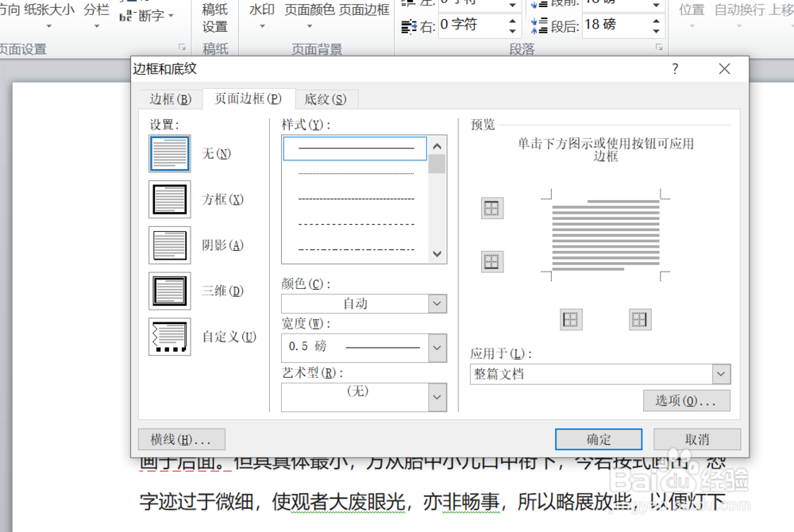Viewport: 794px width, 532px height.
Task: Click the 横线(H)... horizontal line button
Action: [181, 439]
